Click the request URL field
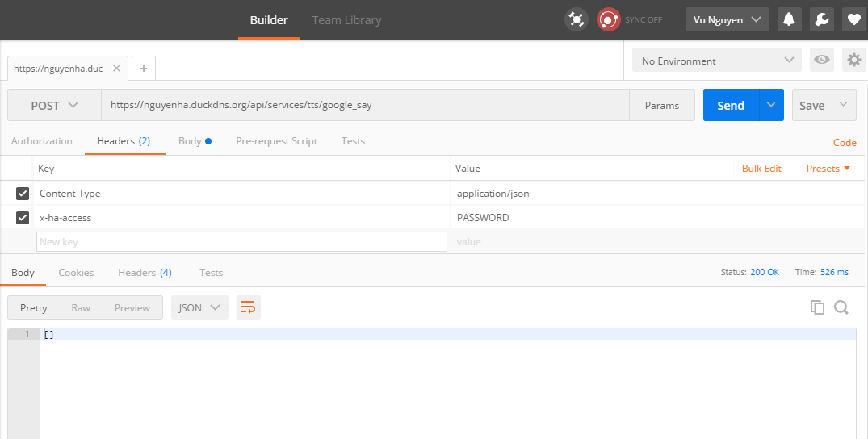This screenshot has height=439, width=868. pyautogui.click(x=365, y=105)
